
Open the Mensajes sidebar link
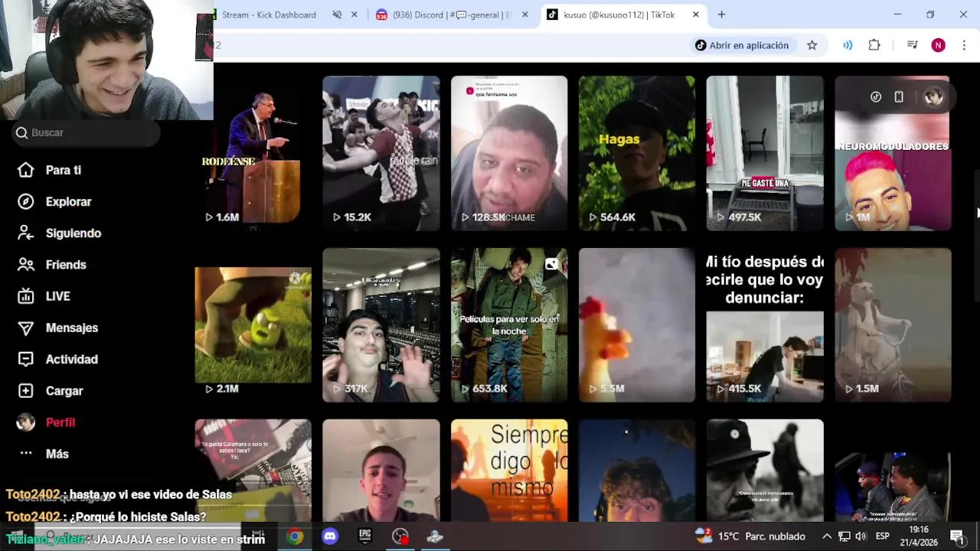pos(72,328)
